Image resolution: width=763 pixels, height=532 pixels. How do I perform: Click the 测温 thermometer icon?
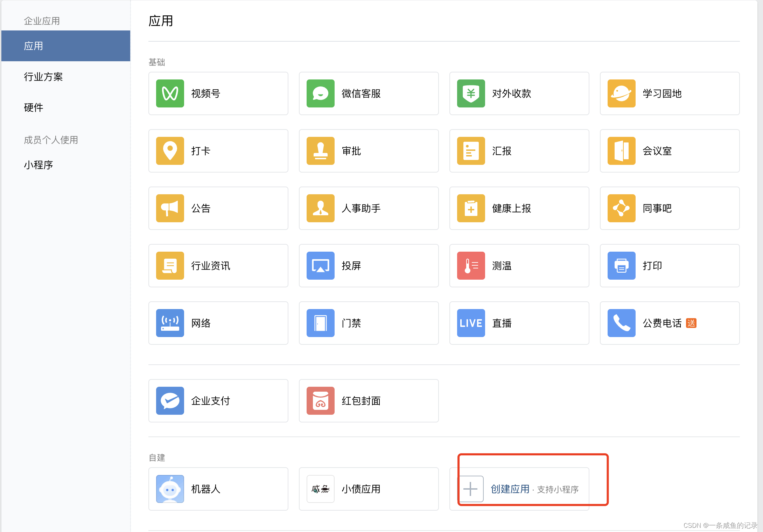pyautogui.click(x=471, y=266)
